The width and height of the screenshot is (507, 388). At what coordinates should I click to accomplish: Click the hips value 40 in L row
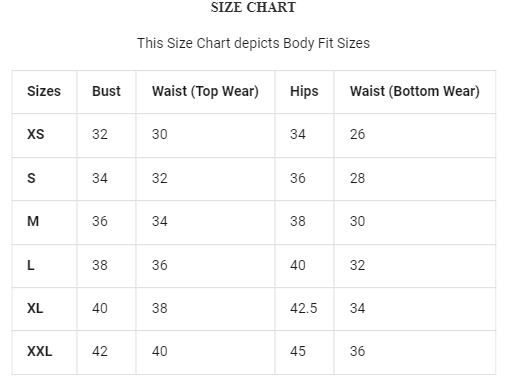click(298, 265)
